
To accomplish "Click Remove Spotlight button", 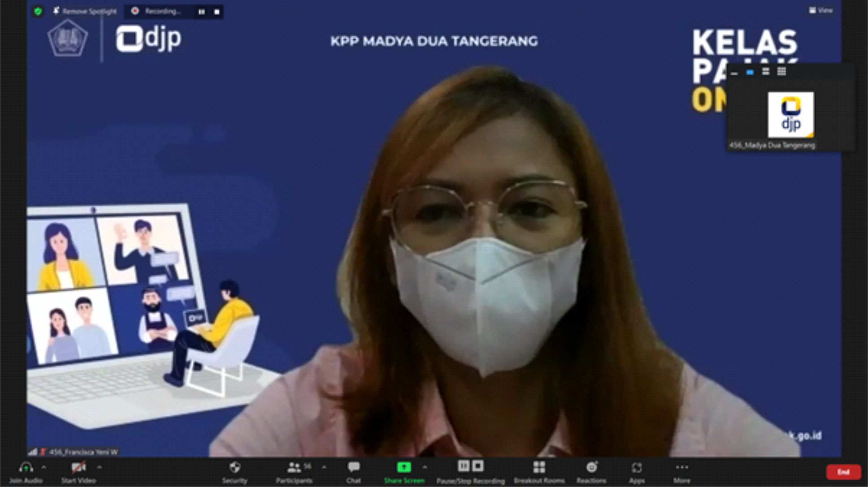I will 85,11.
